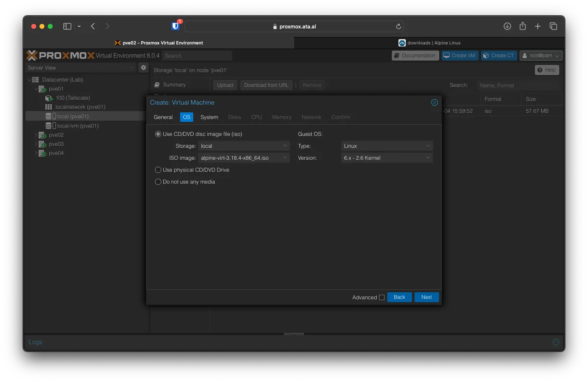Click the Upload button

coord(225,85)
